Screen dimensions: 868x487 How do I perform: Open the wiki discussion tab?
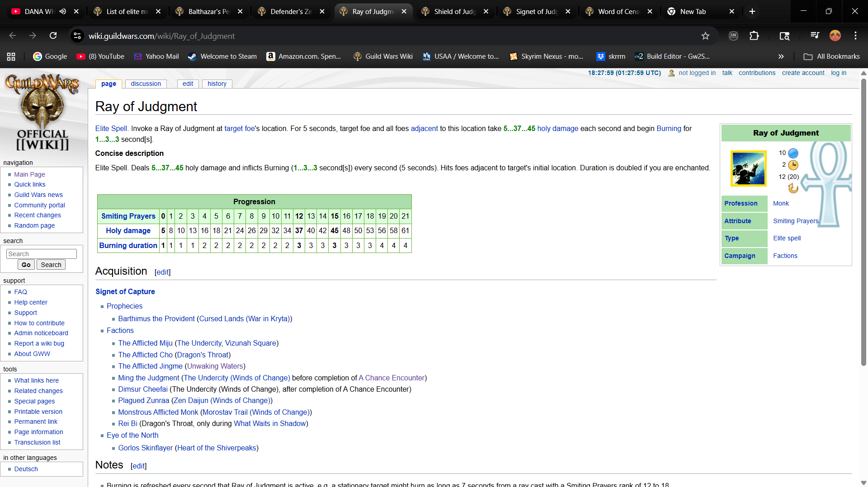[146, 84]
